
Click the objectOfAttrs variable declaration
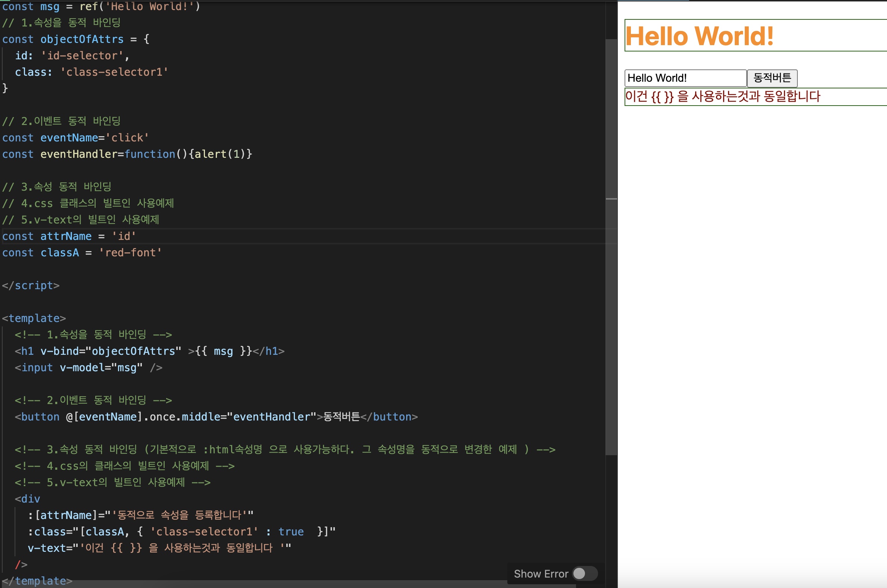point(76,39)
